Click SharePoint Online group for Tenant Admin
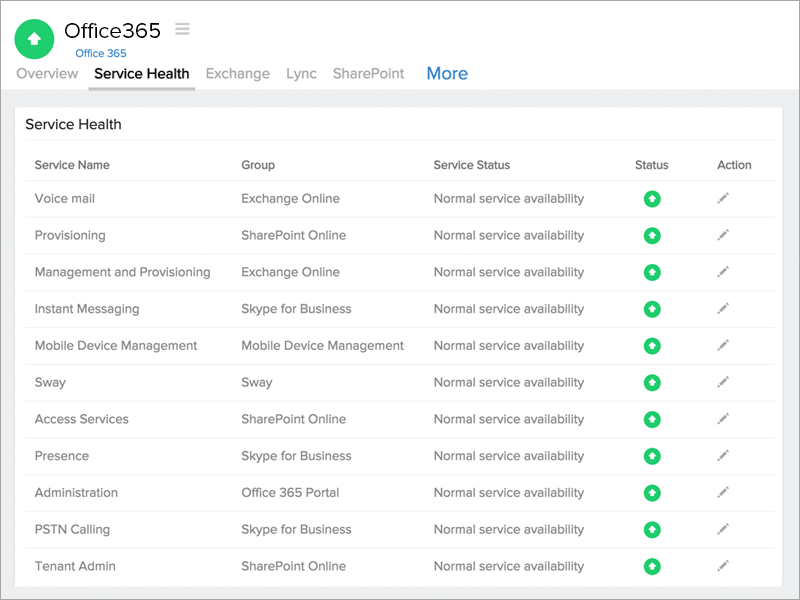 coord(293,566)
